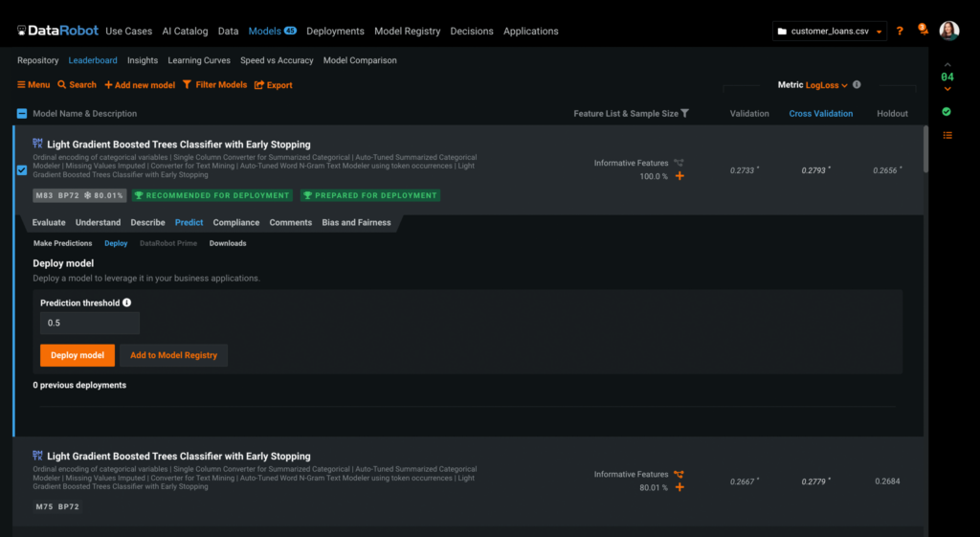
Task: Click the blueprint icon beside 100.0 % sample
Action: [x=679, y=163]
